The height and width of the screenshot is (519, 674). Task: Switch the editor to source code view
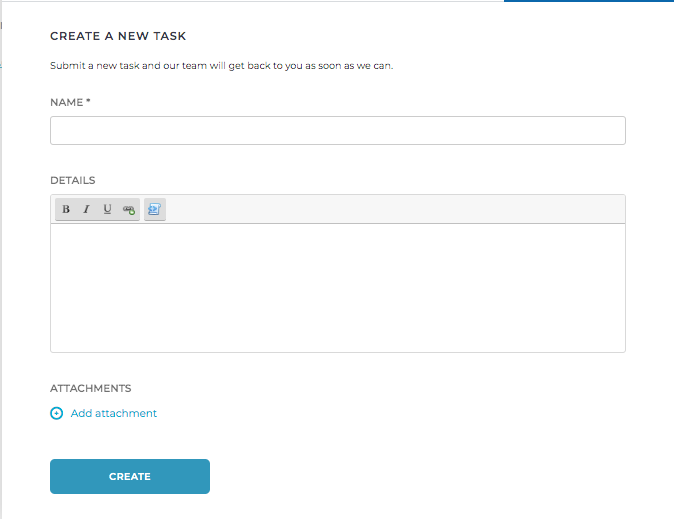(155, 210)
